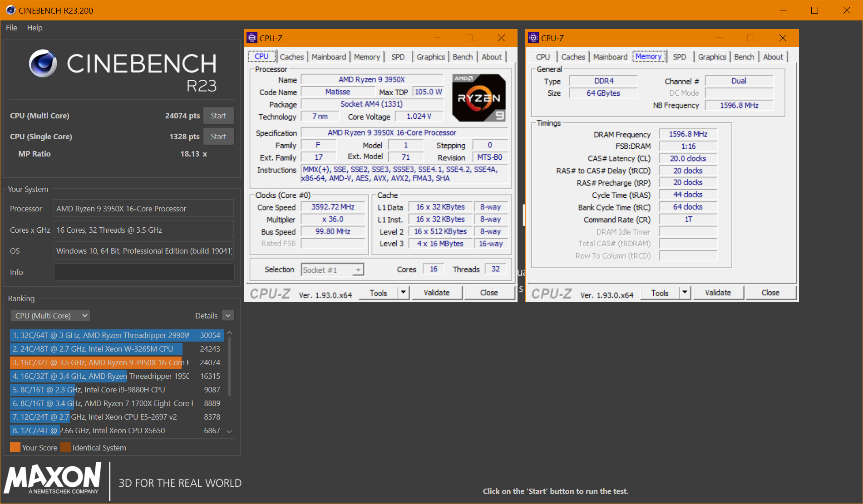Screen dimensions: 863x504
Task: Click Tools button in right CPU-Z
Action: 660,293
